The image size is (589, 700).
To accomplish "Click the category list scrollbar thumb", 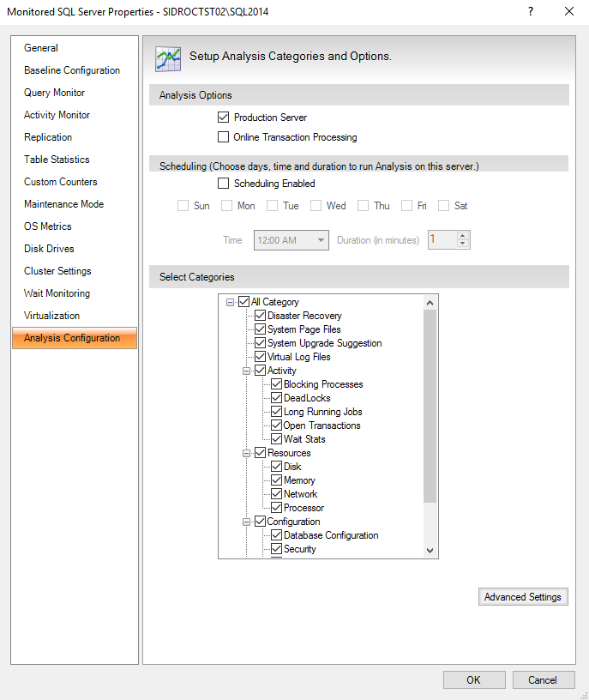I will [x=430, y=406].
